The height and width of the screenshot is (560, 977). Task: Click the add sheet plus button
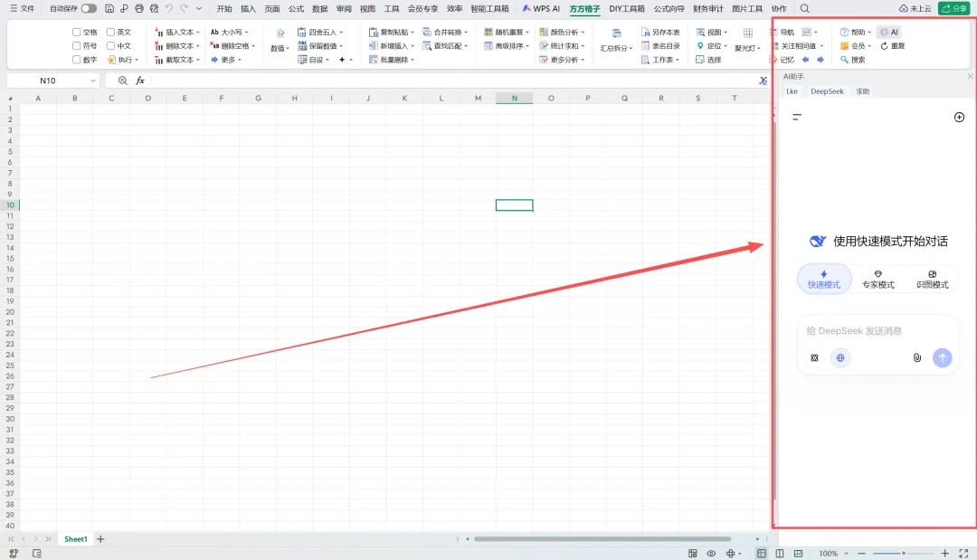tap(100, 539)
